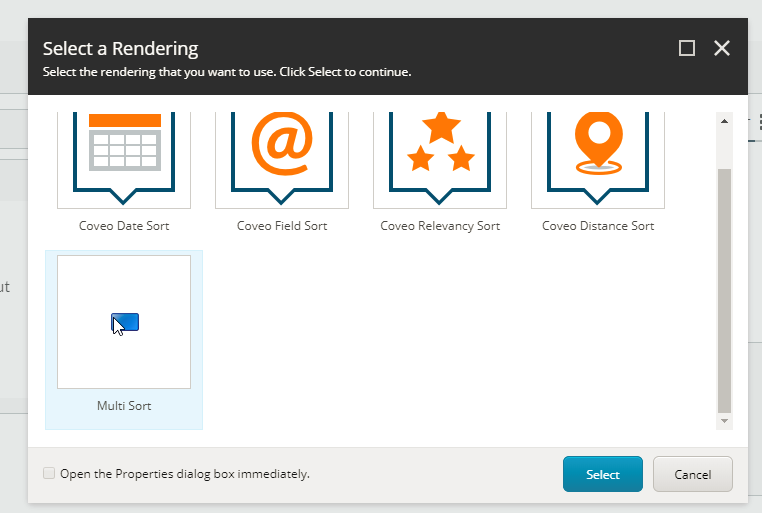Click the vertical scrollbar thumb
Image resolution: width=762 pixels, height=513 pixels.
[x=724, y=291]
